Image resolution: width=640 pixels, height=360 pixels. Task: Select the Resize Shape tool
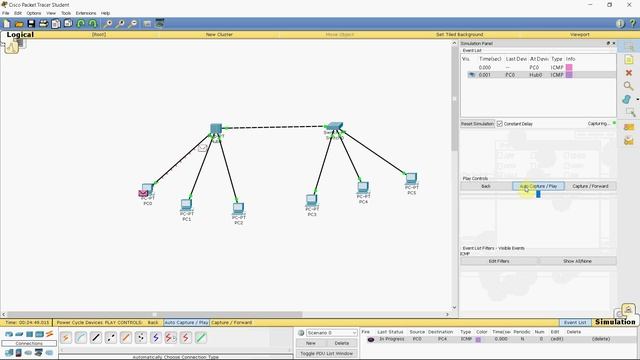pos(630,112)
